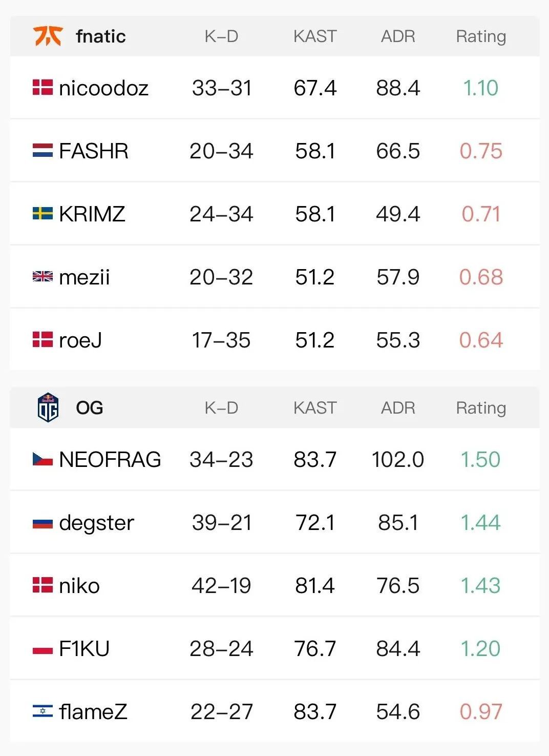This screenshot has width=549, height=756.
Task: Click the Dutch flag beside FASHR
Action: click(43, 151)
